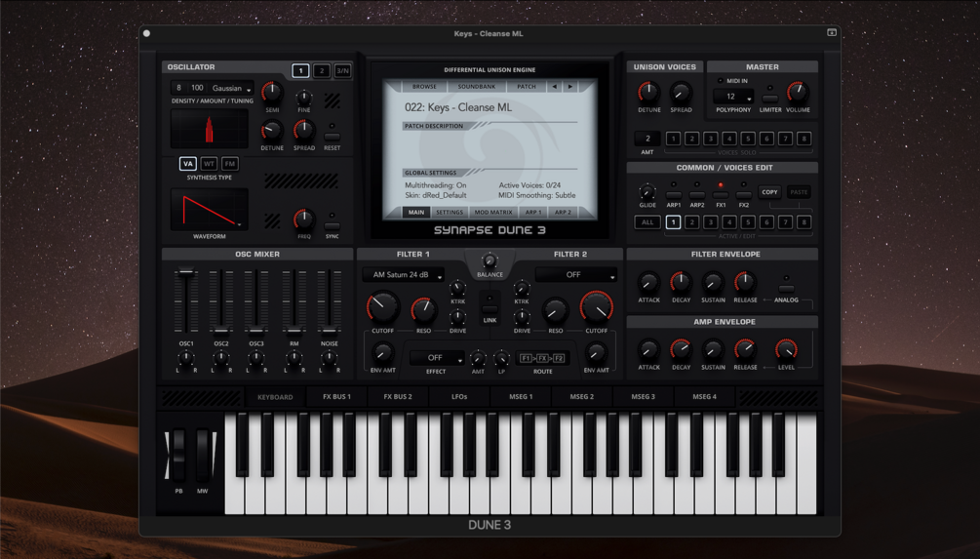Choose FM synthesis type
980x559 pixels.
pyautogui.click(x=229, y=164)
